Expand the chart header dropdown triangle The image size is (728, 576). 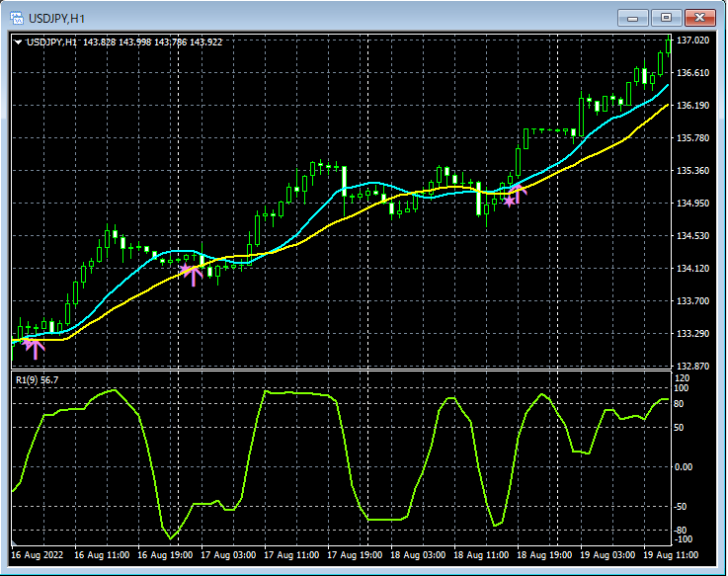(18, 42)
